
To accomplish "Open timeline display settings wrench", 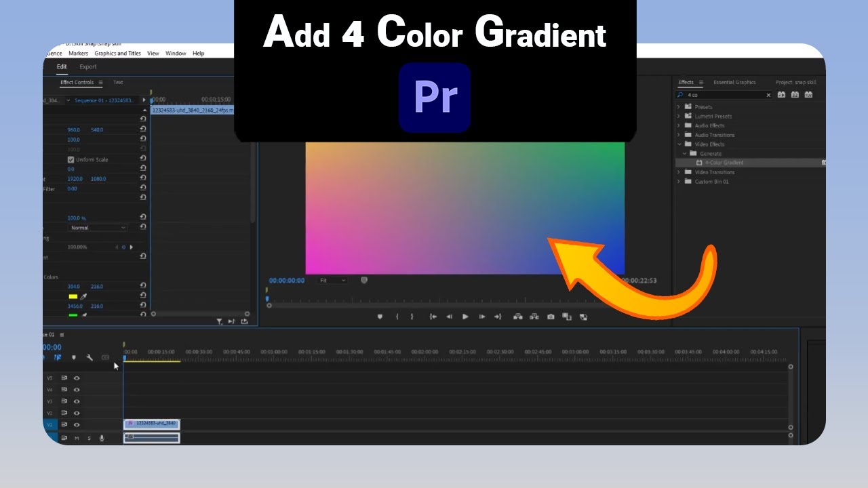I will [90, 357].
